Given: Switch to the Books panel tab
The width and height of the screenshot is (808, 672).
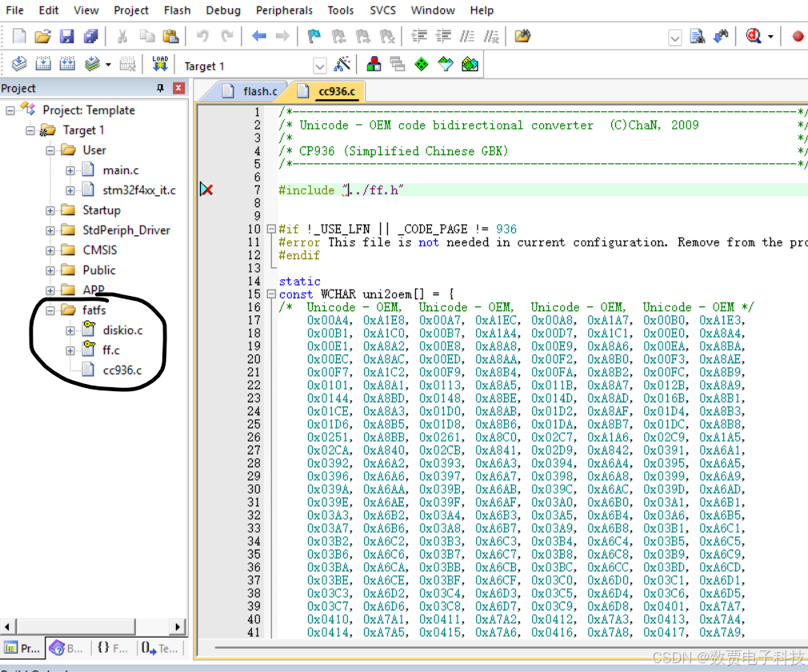Looking at the screenshot, I should (67, 648).
